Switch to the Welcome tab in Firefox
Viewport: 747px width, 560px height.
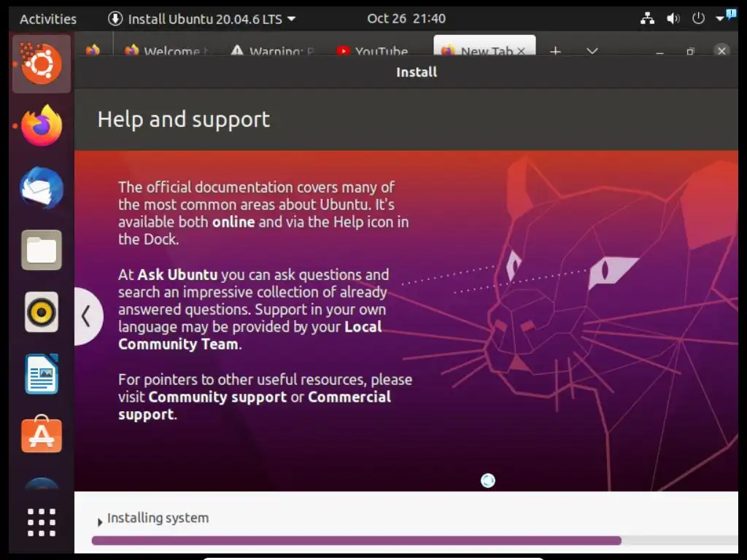point(167,50)
